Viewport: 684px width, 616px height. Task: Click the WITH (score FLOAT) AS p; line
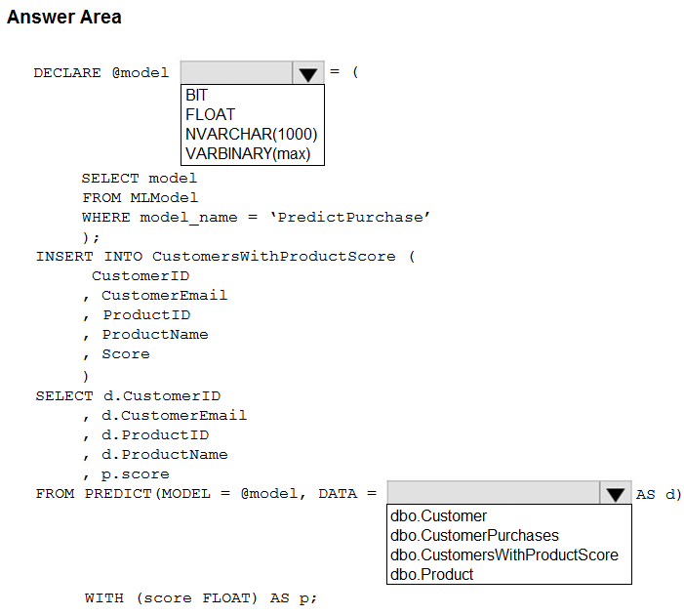click(201, 597)
